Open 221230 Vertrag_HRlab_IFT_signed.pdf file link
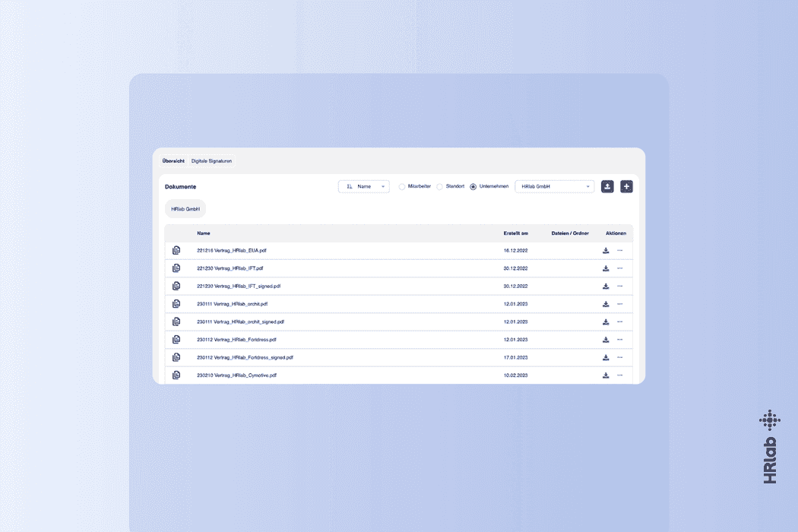This screenshot has height=532, width=798. click(x=239, y=286)
